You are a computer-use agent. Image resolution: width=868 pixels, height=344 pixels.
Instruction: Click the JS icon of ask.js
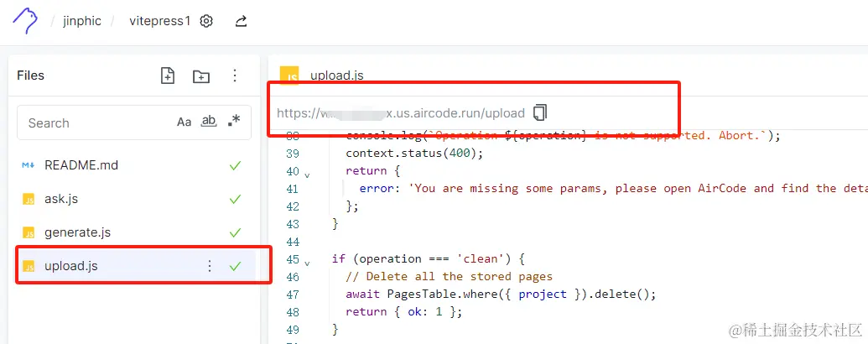[x=29, y=200]
